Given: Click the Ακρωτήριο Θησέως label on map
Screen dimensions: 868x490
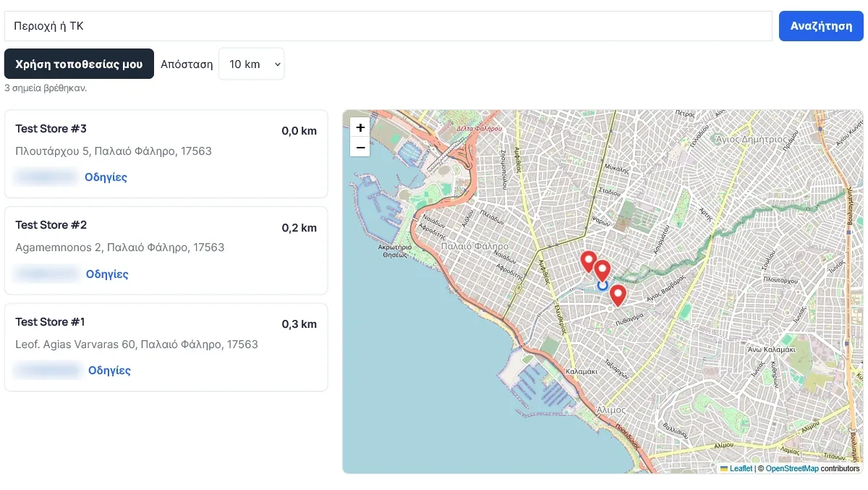Looking at the screenshot, I should (x=394, y=250).
